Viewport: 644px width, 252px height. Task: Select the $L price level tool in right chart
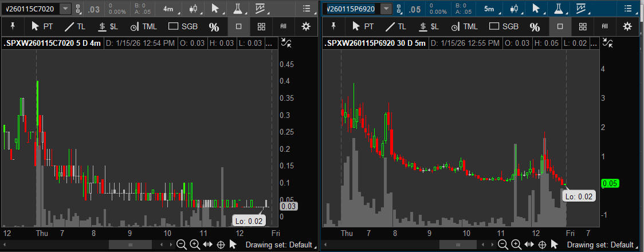tap(429, 26)
